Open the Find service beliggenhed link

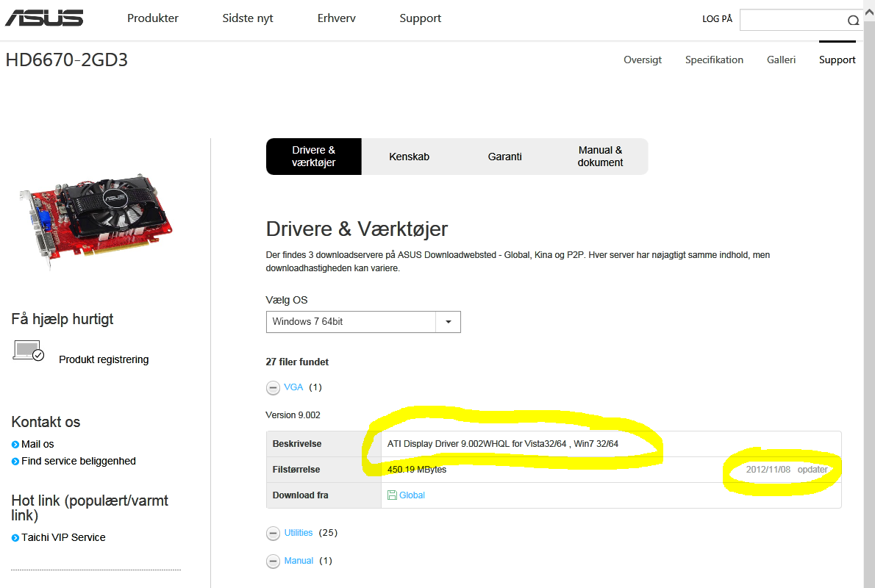(x=78, y=462)
